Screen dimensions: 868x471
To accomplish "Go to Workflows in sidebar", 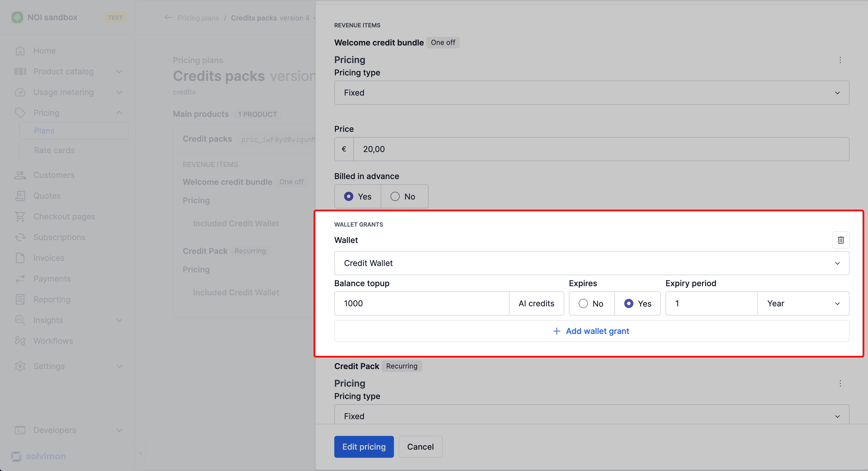I will tap(53, 341).
